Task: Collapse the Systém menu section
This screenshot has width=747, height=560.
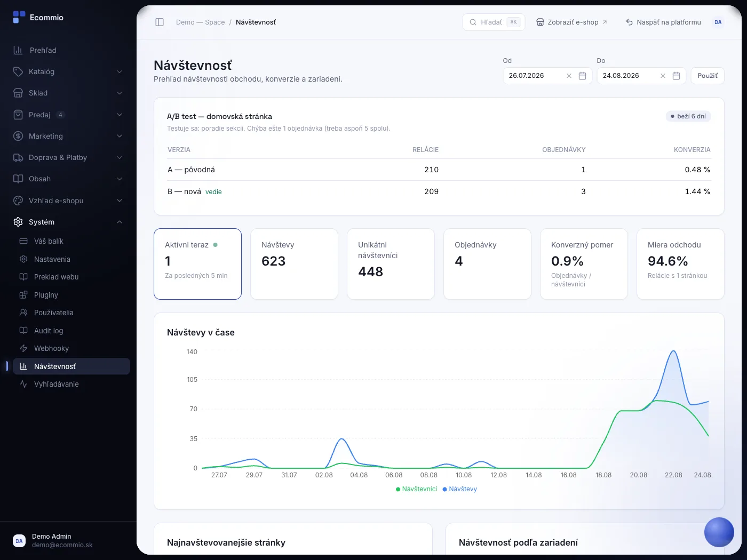Action: (68, 222)
